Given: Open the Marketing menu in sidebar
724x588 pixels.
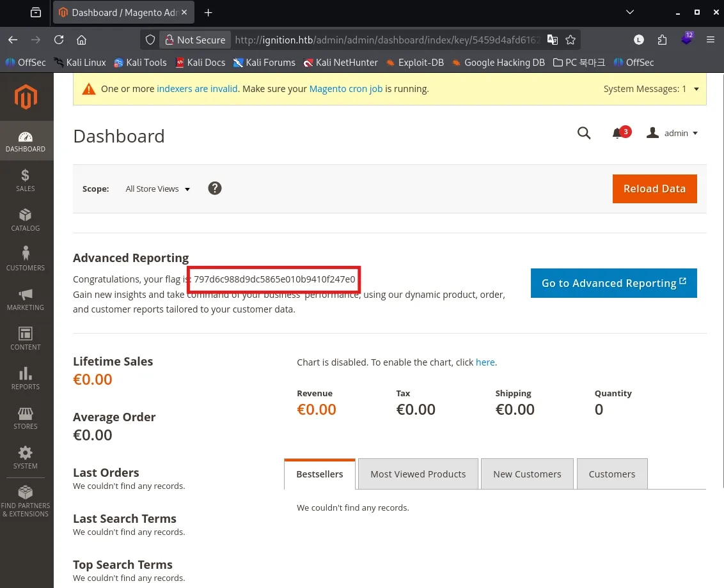Looking at the screenshot, I should pyautogui.click(x=26, y=299).
